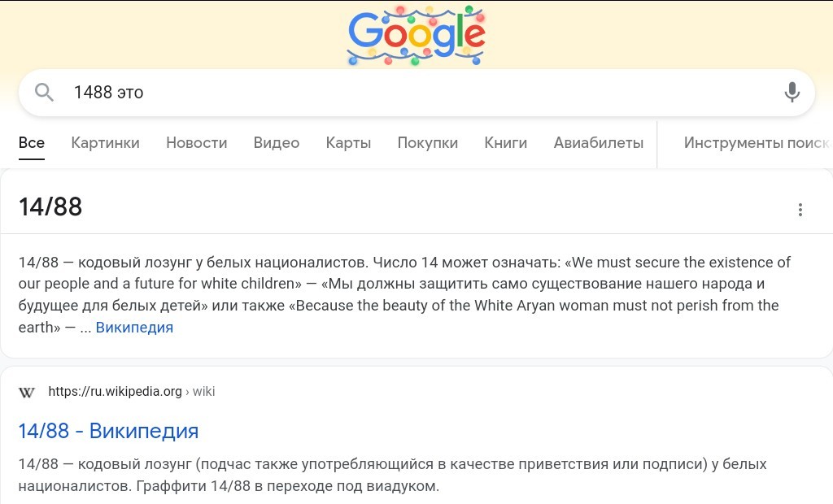
Task: Open the Книги tab
Action: point(506,142)
